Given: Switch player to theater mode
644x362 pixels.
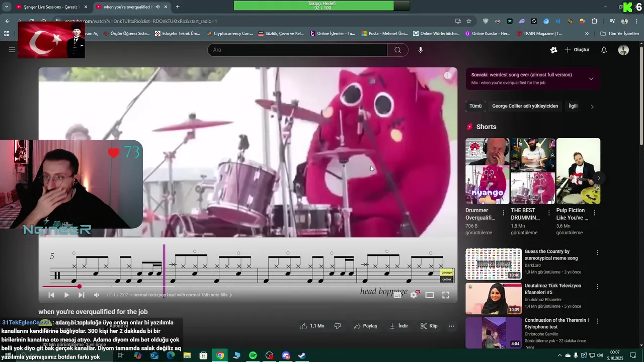Looking at the screenshot, I should (x=430, y=295).
